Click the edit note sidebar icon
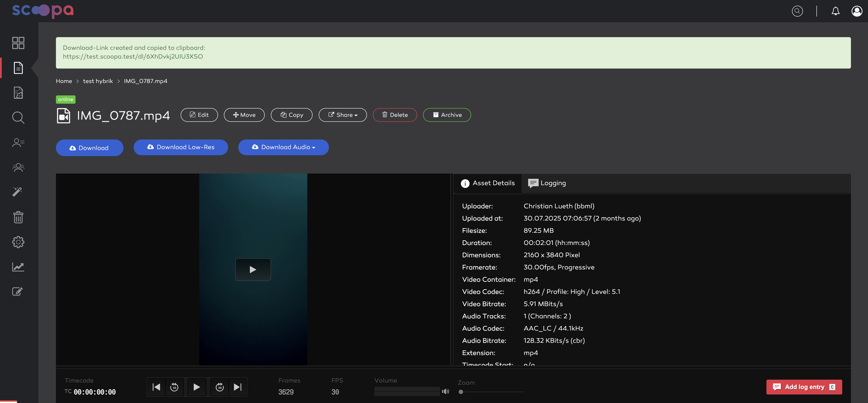The width and height of the screenshot is (868, 403). (x=17, y=291)
